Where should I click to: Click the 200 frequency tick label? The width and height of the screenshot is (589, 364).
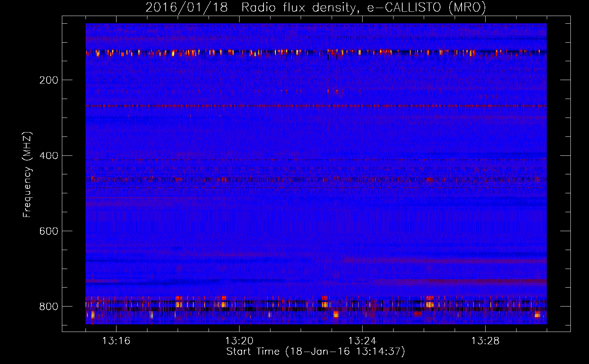pos(49,80)
